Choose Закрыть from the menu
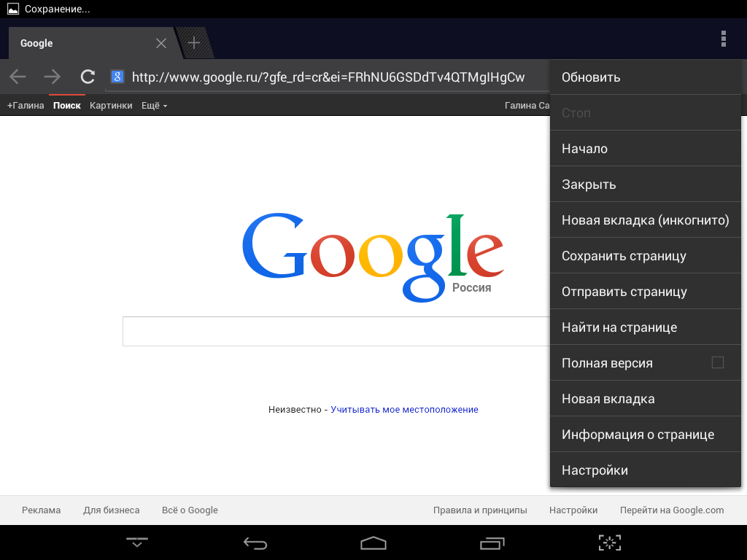The image size is (747, 560). (646, 184)
